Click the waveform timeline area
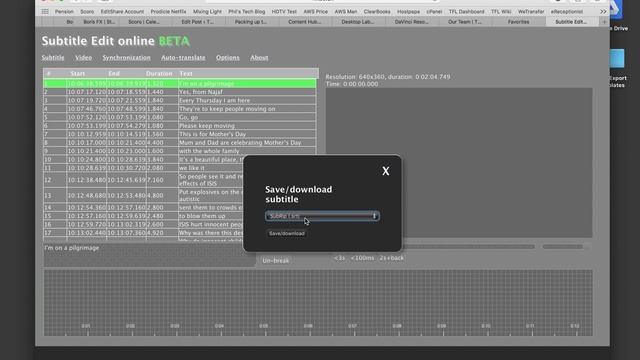The height and width of the screenshot is (360, 640). point(318,303)
